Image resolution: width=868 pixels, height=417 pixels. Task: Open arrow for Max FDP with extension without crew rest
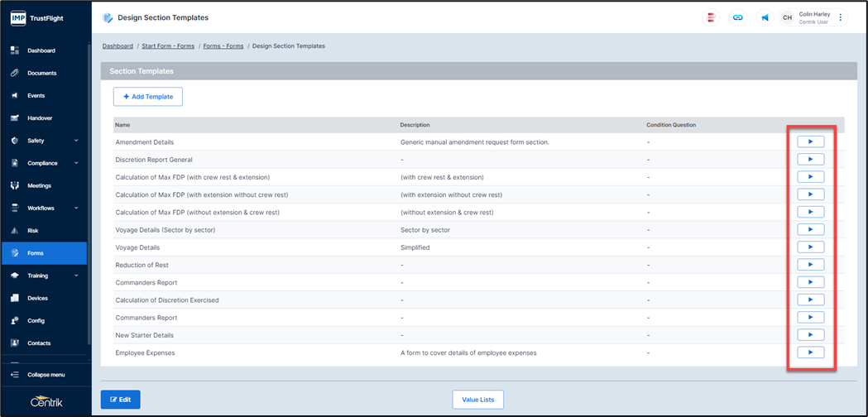click(x=810, y=194)
